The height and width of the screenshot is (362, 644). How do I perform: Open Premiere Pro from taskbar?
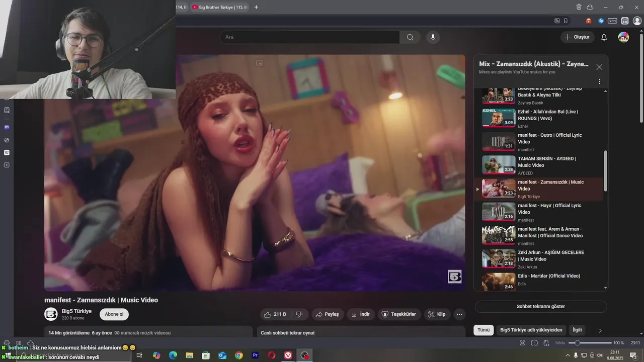click(x=255, y=355)
